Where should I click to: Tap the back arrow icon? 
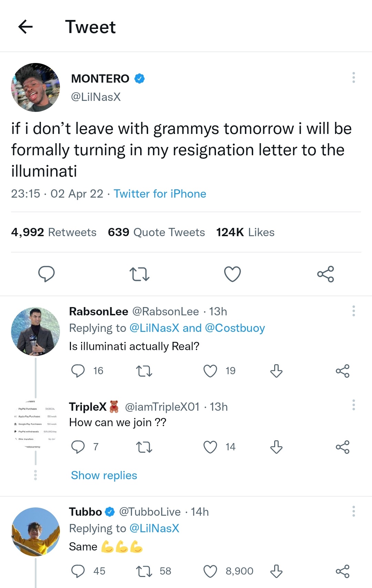pos(25,27)
